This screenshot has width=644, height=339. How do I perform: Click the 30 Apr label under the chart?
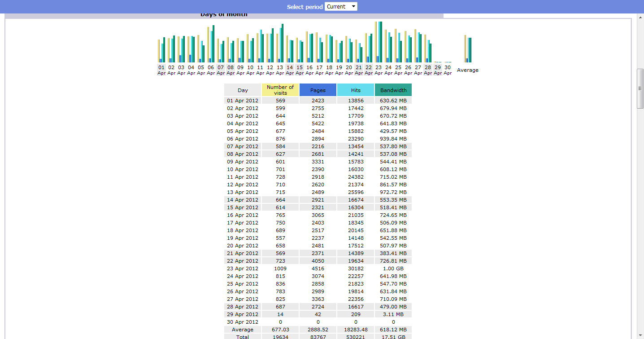[x=448, y=70]
